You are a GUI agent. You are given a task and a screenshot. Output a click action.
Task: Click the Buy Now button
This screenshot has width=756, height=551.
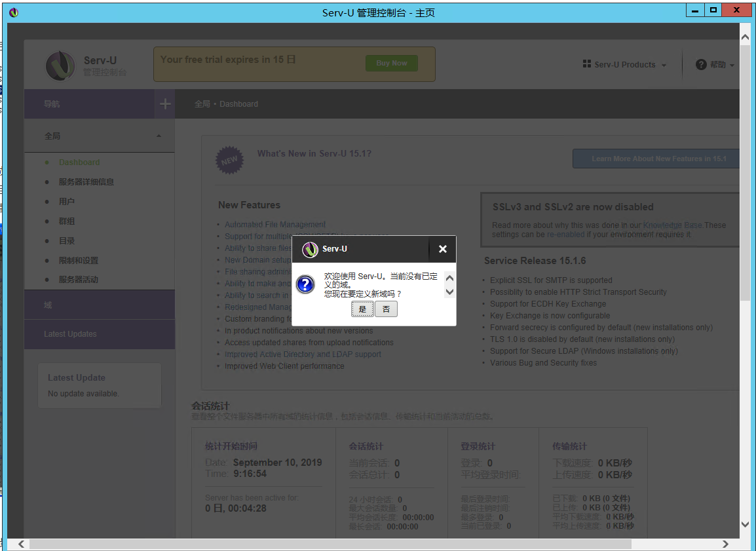(x=392, y=63)
